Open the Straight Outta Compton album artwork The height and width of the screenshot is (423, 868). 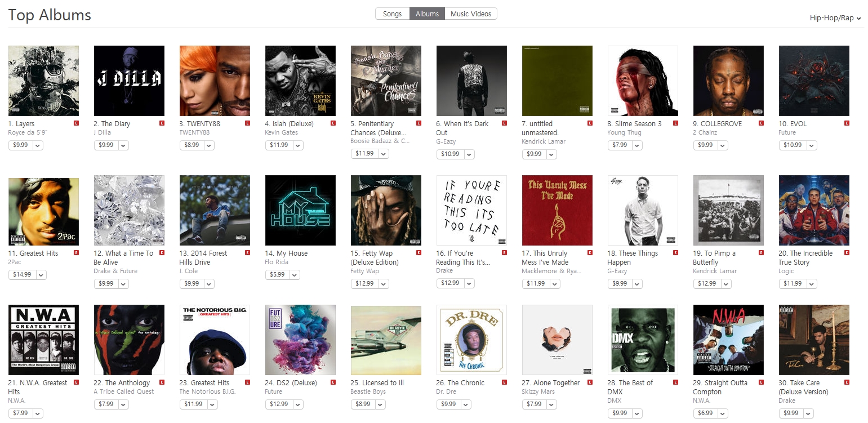(728, 340)
